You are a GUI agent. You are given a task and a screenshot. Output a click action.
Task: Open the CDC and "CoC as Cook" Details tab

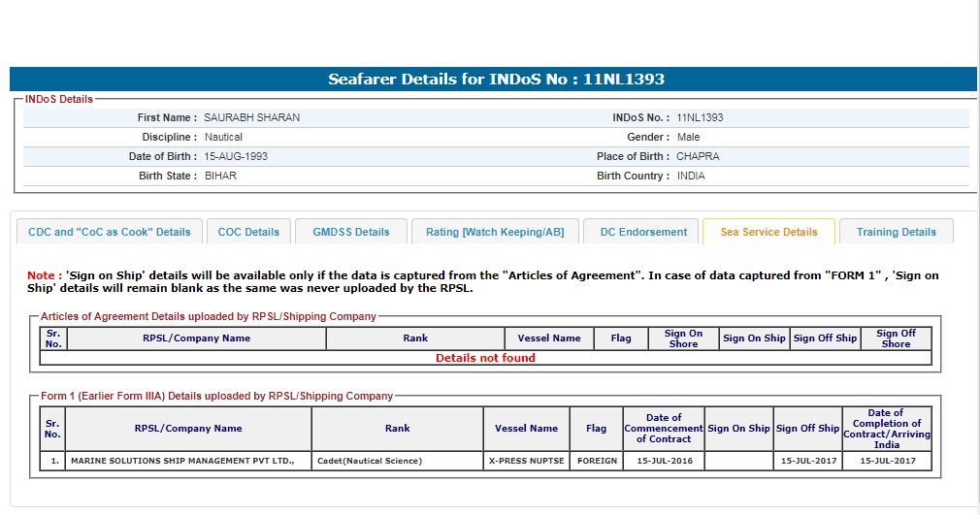tap(110, 232)
